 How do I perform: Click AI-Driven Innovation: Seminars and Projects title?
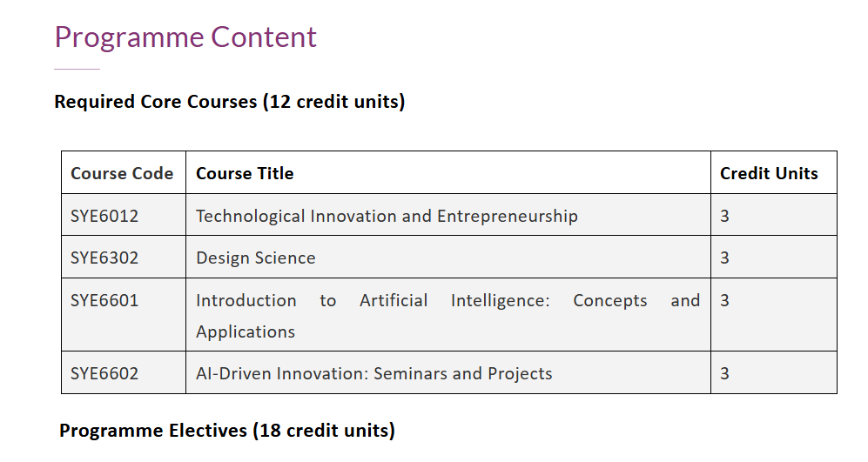click(x=374, y=374)
